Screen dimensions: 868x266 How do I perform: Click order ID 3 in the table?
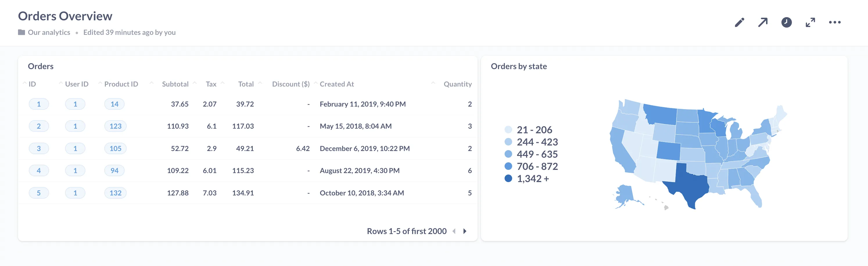39,148
